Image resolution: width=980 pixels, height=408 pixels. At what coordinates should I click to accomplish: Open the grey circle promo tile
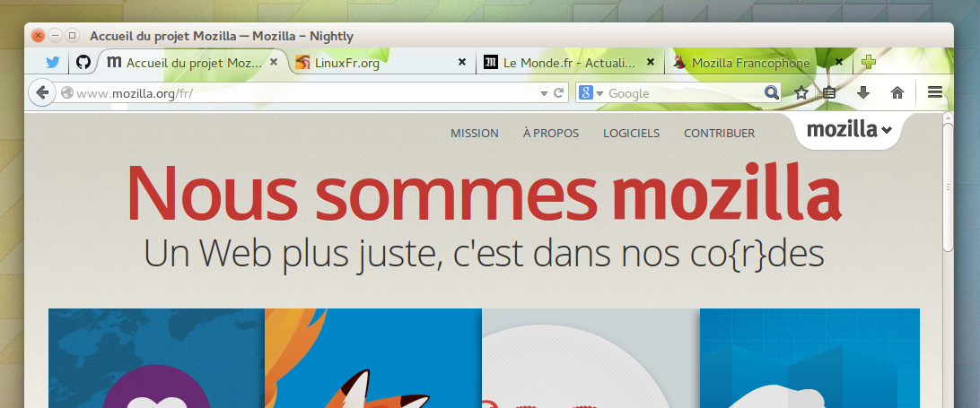[x=591, y=358]
